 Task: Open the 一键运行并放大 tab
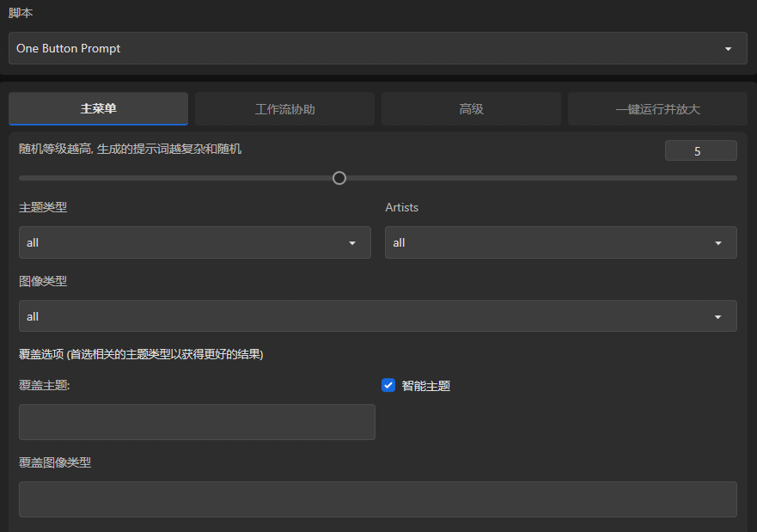click(x=657, y=108)
